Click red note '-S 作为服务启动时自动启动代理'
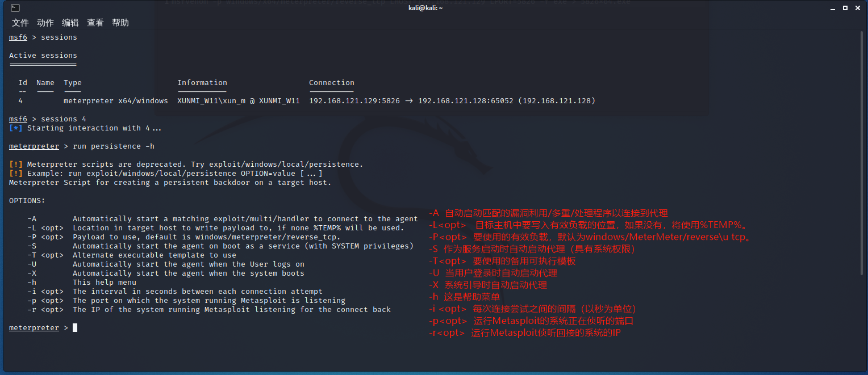Screen dimensions: 868x375 [532, 249]
